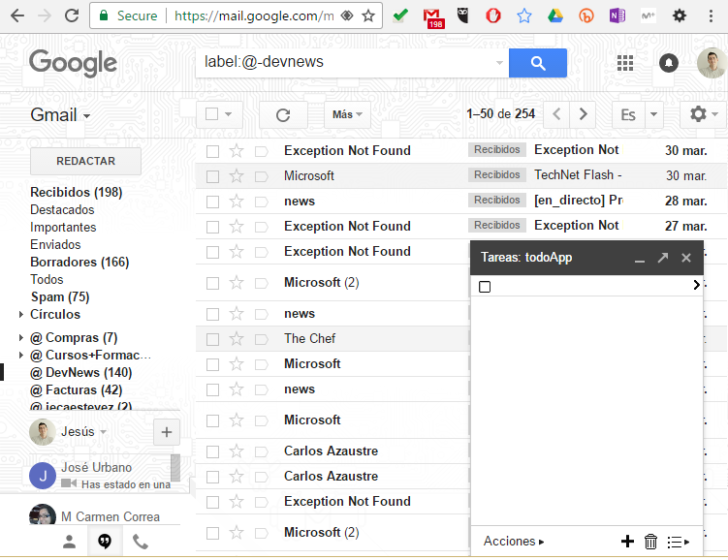Open the @ DevNews (140) label
The width and height of the screenshot is (728, 560).
click(x=80, y=373)
